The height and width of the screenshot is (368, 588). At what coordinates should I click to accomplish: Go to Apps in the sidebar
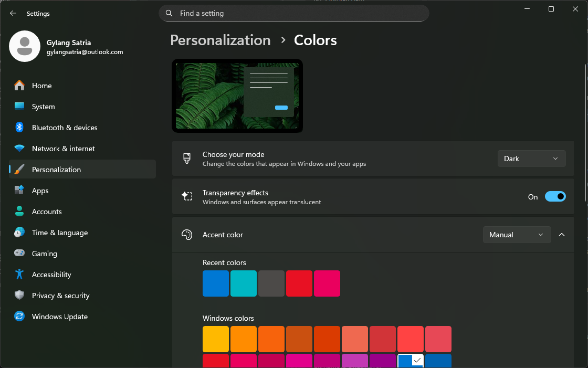[40, 191]
